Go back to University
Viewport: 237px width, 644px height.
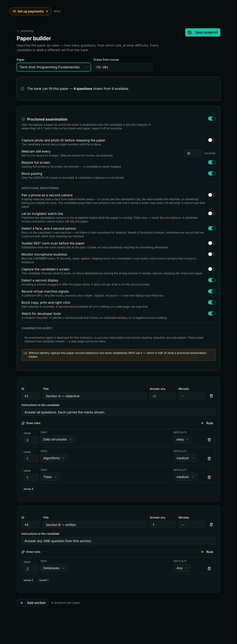pos(25,31)
